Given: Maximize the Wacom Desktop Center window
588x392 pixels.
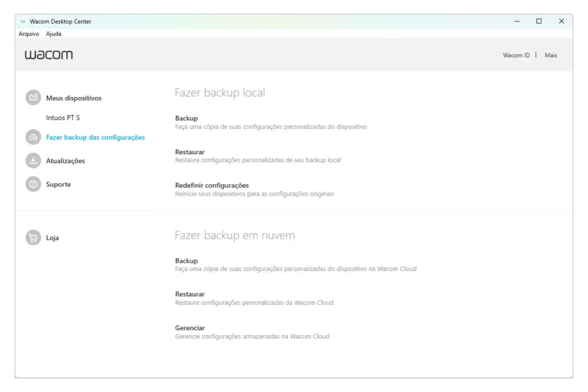Looking at the screenshot, I should [x=539, y=21].
